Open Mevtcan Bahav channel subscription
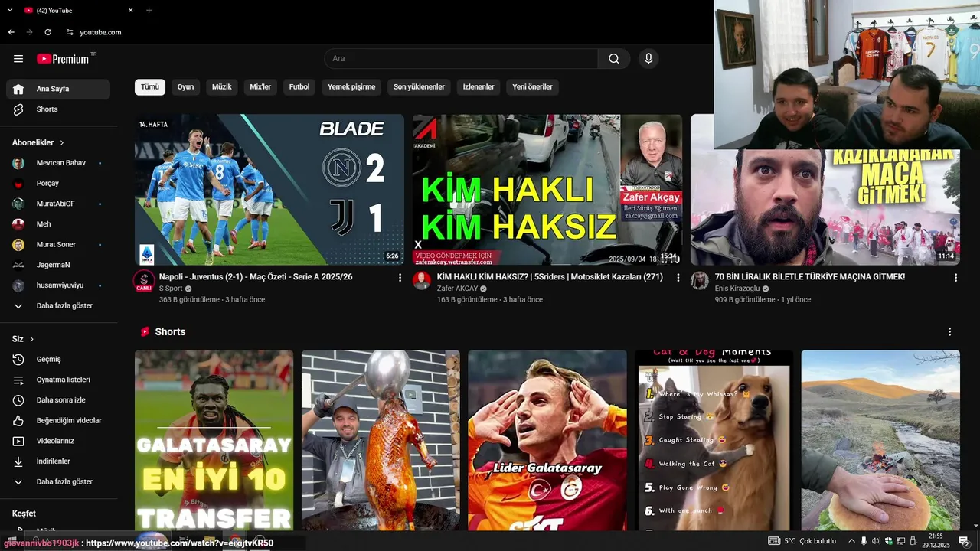 pos(58,163)
